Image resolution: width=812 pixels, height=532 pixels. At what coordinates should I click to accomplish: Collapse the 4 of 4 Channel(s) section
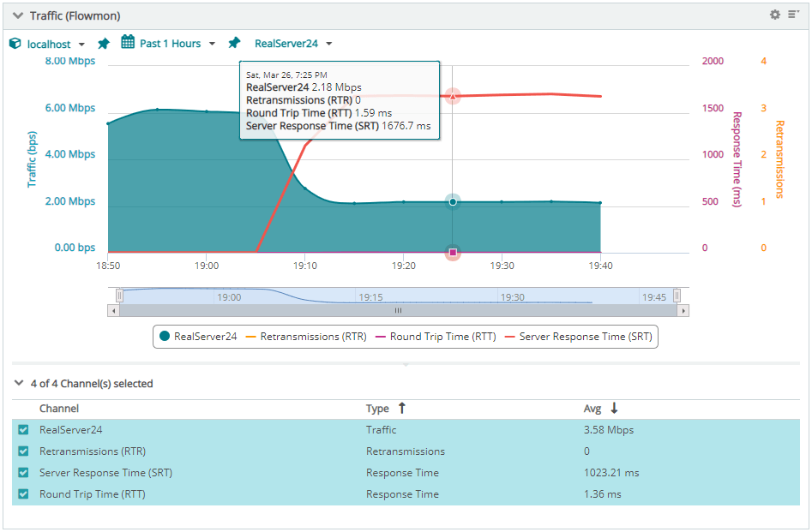coord(20,384)
